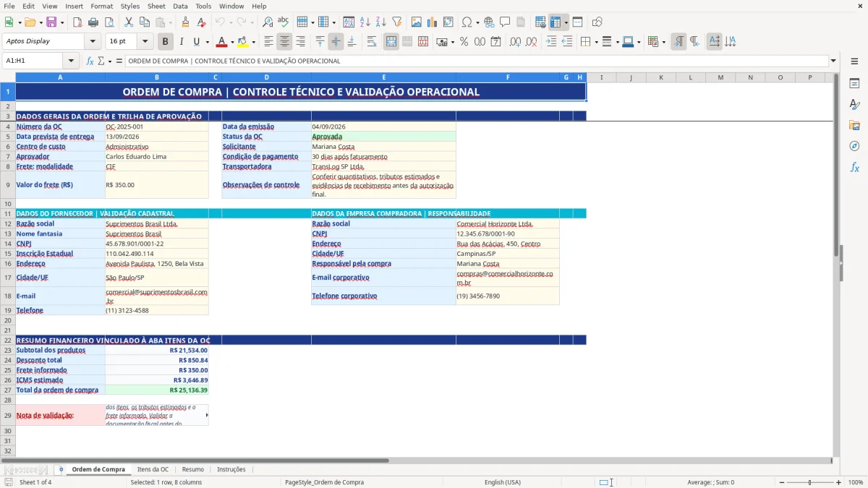Screen dimensions: 868x488
Task: Expand the background color dropdown arrow
Action: pos(253,42)
